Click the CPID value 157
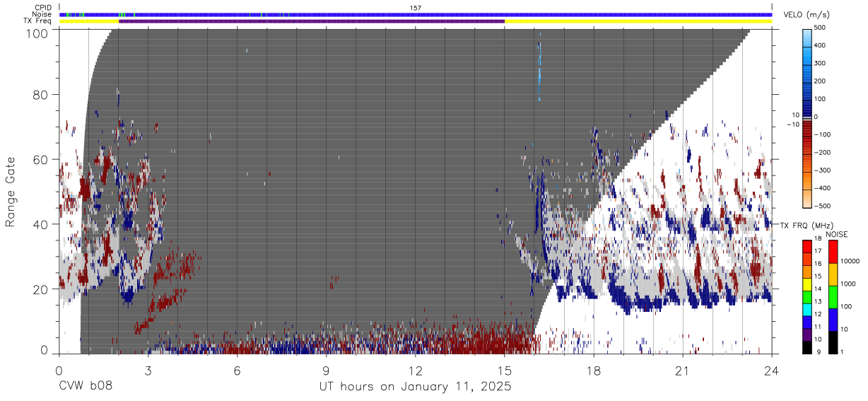868x401 pixels. pos(415,8)
